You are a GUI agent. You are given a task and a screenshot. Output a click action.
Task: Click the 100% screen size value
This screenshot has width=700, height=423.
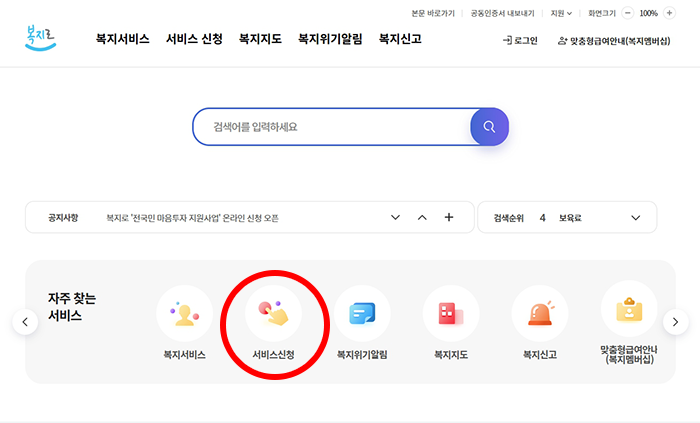pos(648,13)
